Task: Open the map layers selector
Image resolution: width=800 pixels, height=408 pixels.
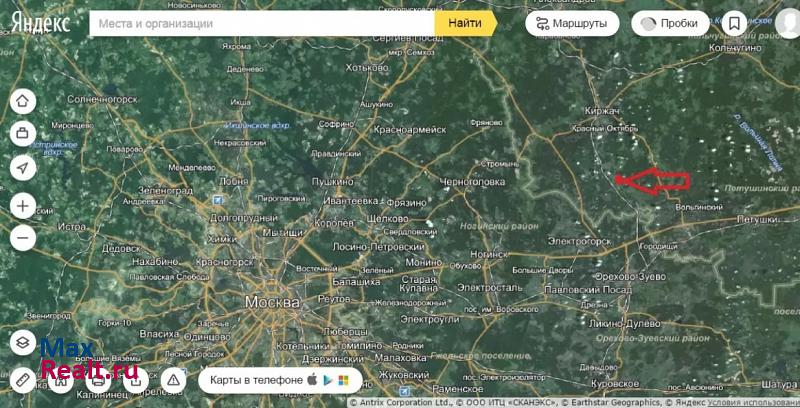Action: (23, 342)
